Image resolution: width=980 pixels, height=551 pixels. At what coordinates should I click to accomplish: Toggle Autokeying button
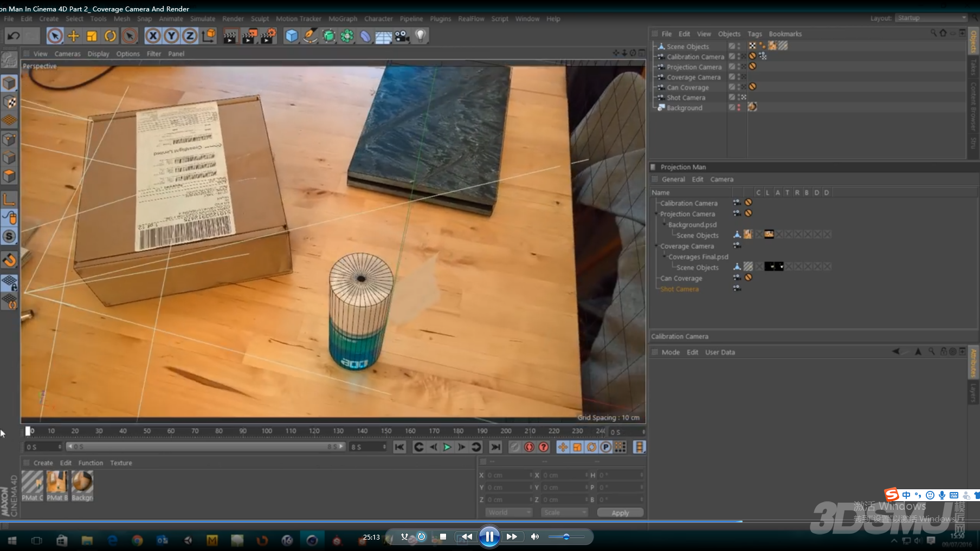tap(529, 447)
